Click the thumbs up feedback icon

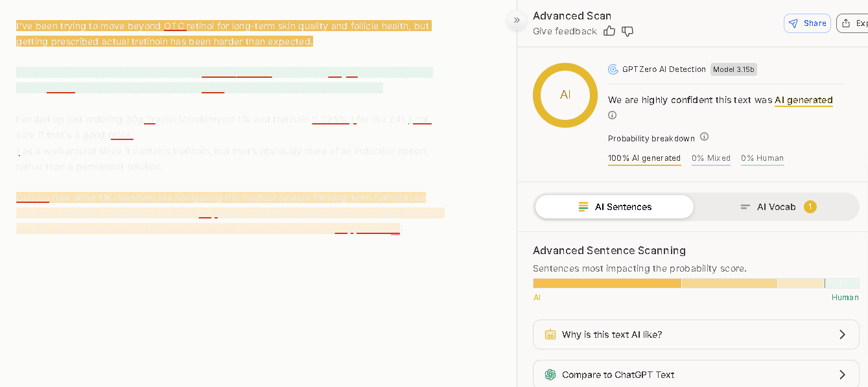[609, 31]
